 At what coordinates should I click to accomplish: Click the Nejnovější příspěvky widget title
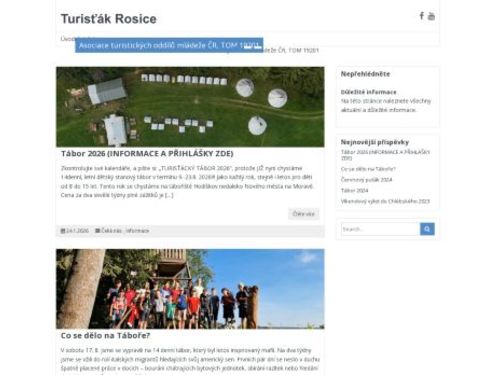pyautogui.click(x=375, y=142)
